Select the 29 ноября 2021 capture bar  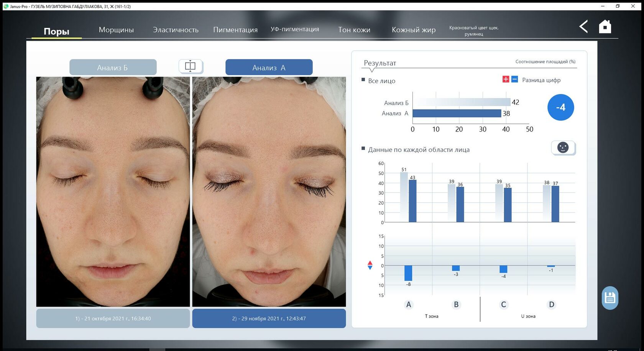click(x=269, y=318)
